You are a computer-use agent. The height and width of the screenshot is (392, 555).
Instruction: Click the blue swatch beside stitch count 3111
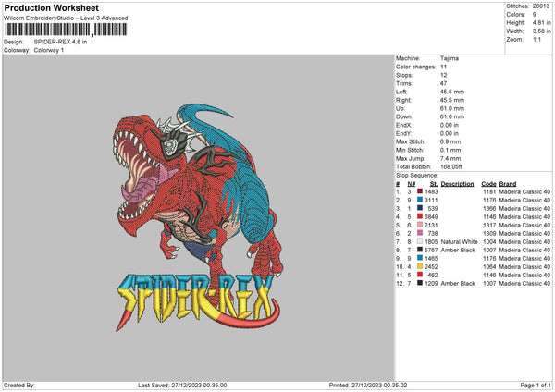[x=420, y=200]
